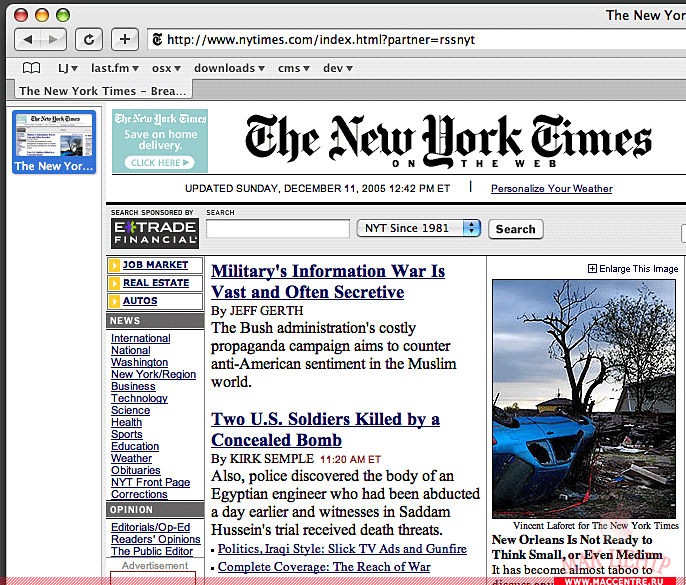Open the Education section link
Image resolution: width=686 pixels, height=585 pixels.
[135, 446]
